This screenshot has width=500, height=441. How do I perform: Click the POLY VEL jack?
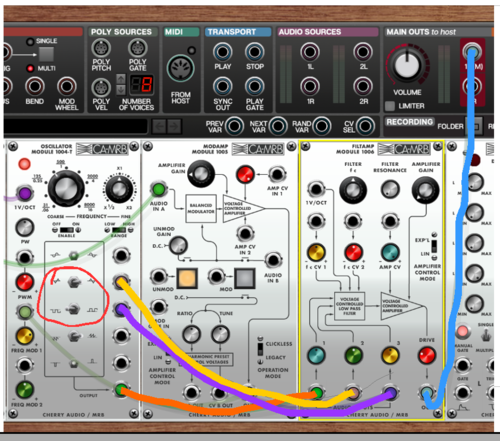[101, 88]
